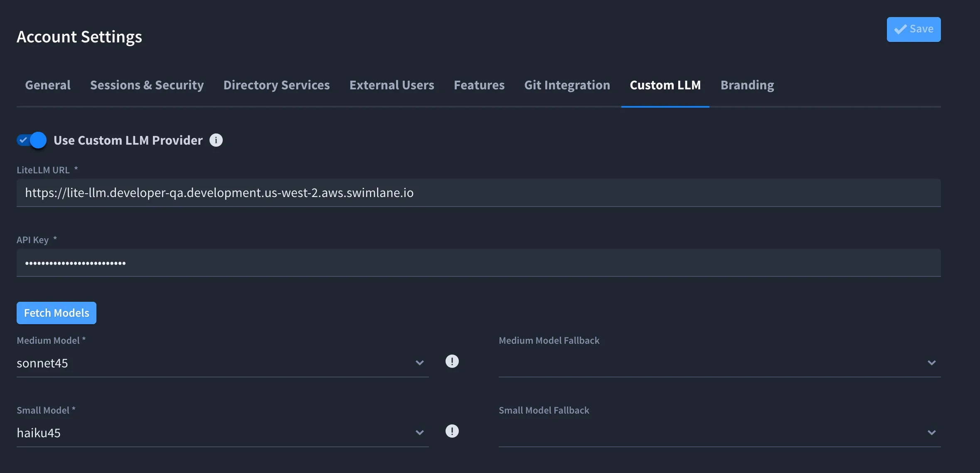The width and height of the screenshot is (980, 473).
Task: Go to the Directory Services tab
Action: click(276, 85)
